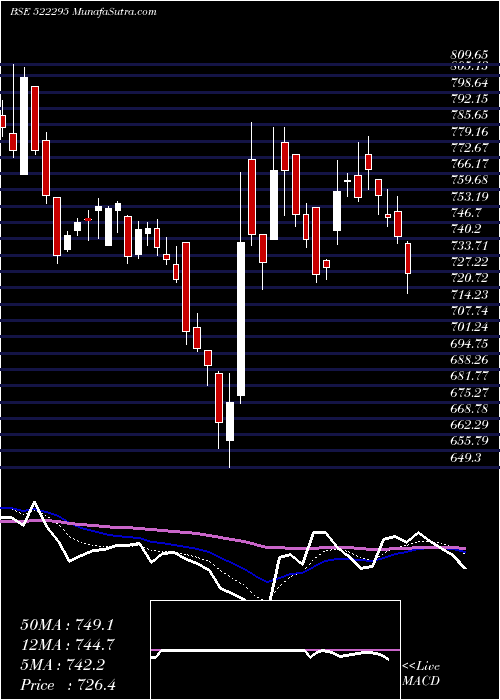Image resolution: width=500 pixels, height=700 pixels.
Task: Click the 668.78 price axis label
Action: (x=469, y=408)
